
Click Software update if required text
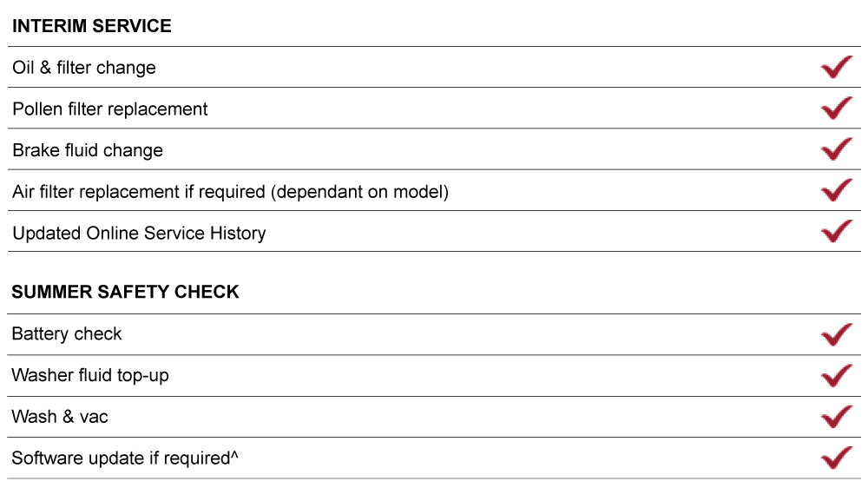(124, 458)
